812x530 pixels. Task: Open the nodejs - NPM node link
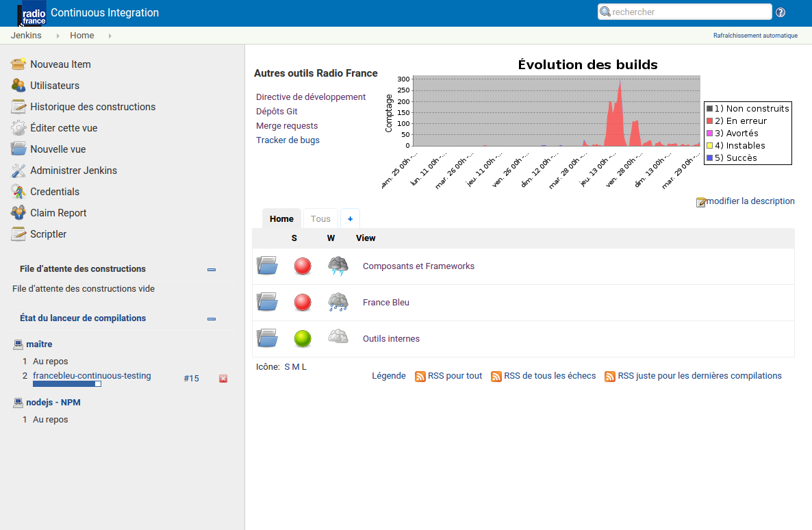(x=53, y=402)
